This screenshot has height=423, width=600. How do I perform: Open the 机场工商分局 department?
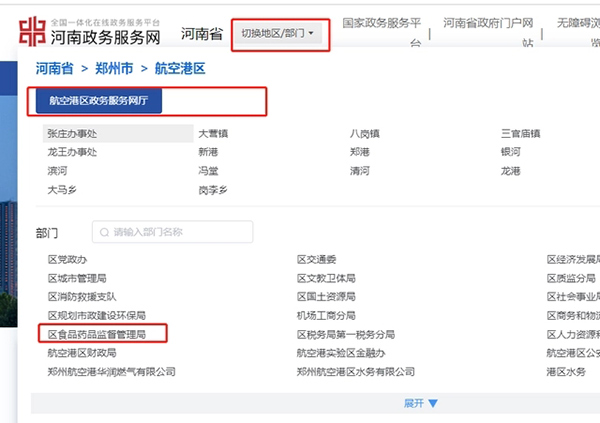(326, 315)
